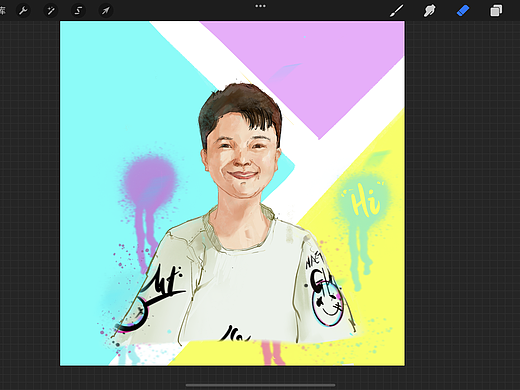Viewport: 520px width, 390px height.
Task: Open the Layers panel
Action: 496,11
